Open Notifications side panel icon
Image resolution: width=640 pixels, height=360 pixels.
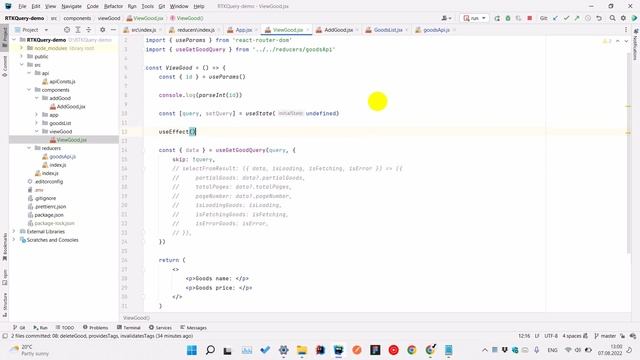click(x=636, y=43)
